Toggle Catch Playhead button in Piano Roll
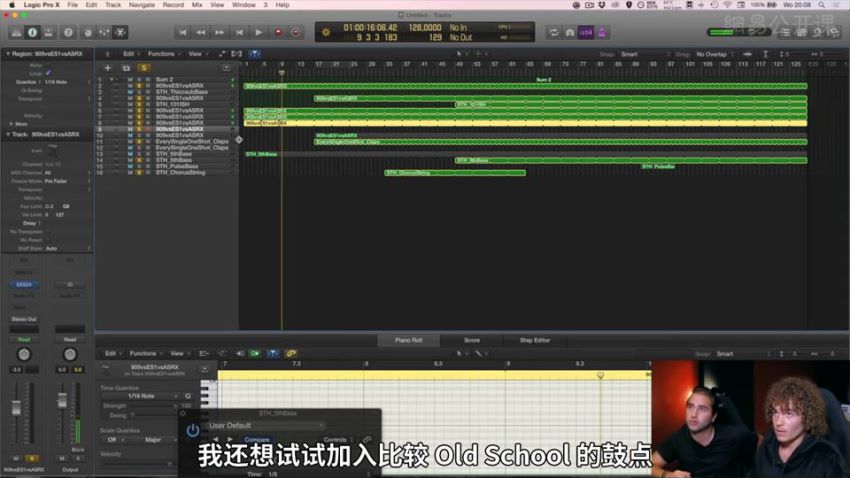Screen dimensions: 850x478 pos(273,353)
